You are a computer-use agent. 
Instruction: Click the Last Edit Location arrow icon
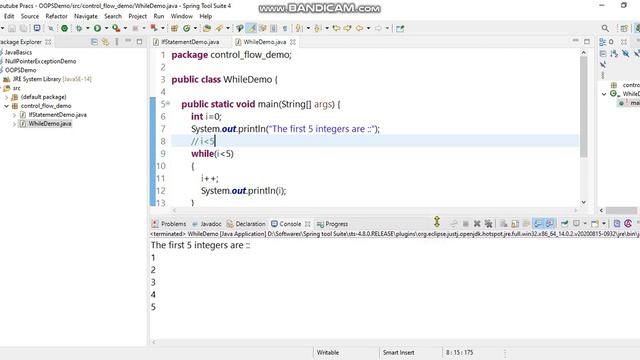[x=336, y=28]
